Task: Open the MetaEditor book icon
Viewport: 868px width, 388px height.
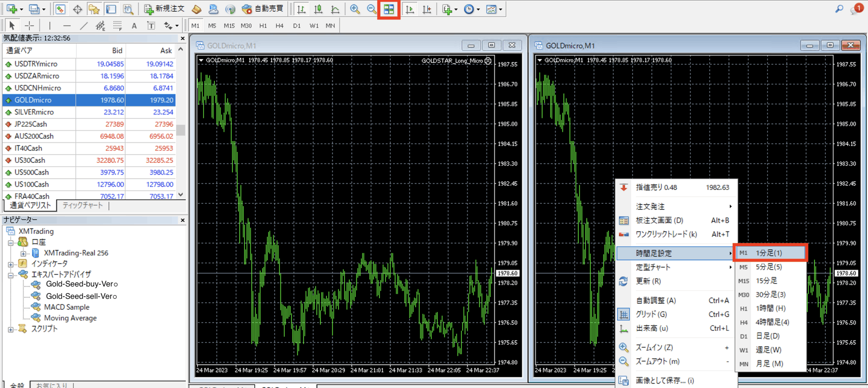Action: point(197,9)
